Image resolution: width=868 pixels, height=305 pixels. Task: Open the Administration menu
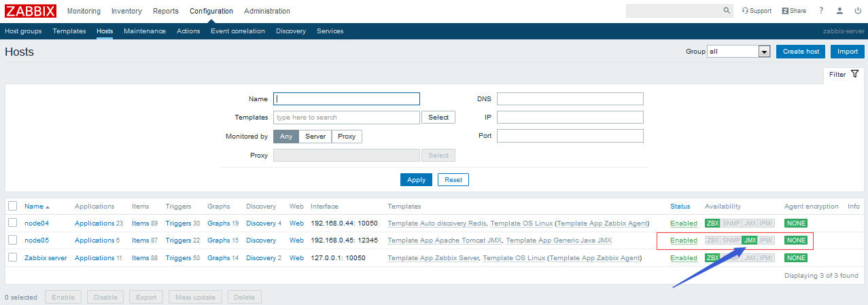point(266,11)
